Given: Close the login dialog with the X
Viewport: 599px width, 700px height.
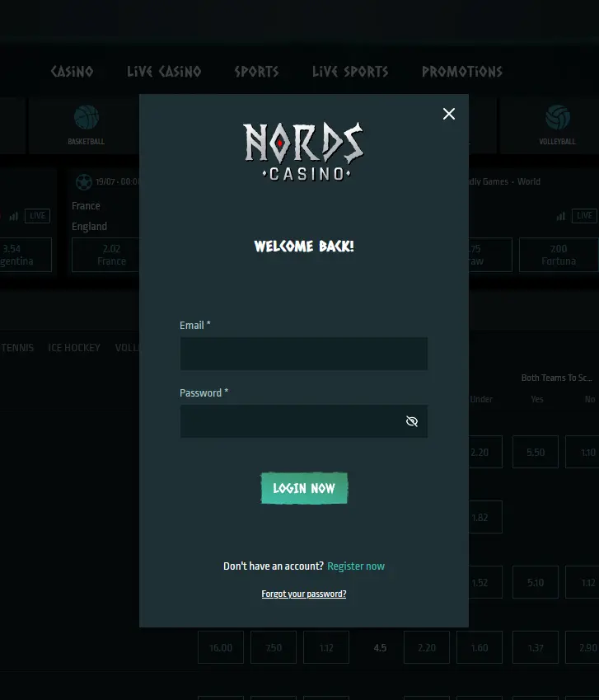Looking at the screenshot, I should click(x=449, y=114).
